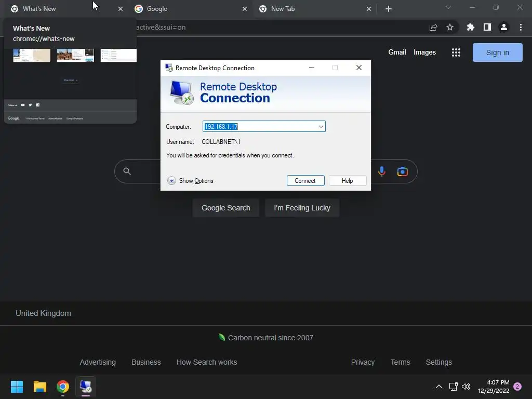Bookmark this page with the star icon
This screenshot has height=399, width=532.
[x=450, y=27]
